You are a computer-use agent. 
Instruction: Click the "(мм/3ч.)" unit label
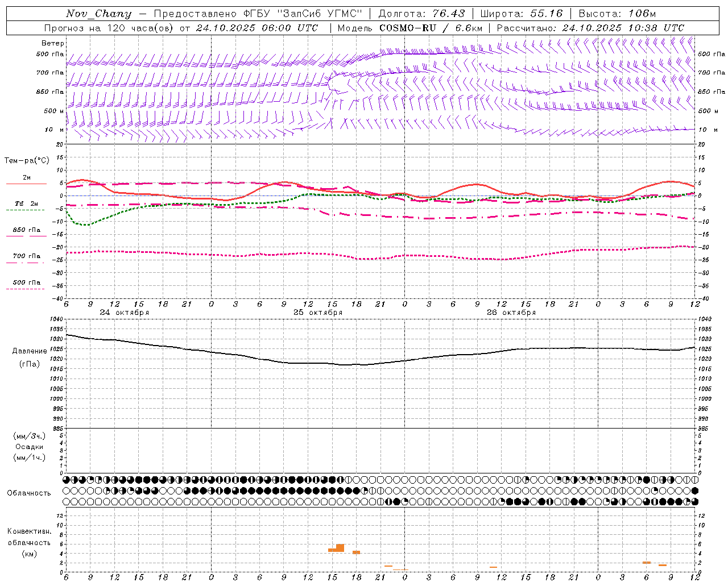point(30,436)
